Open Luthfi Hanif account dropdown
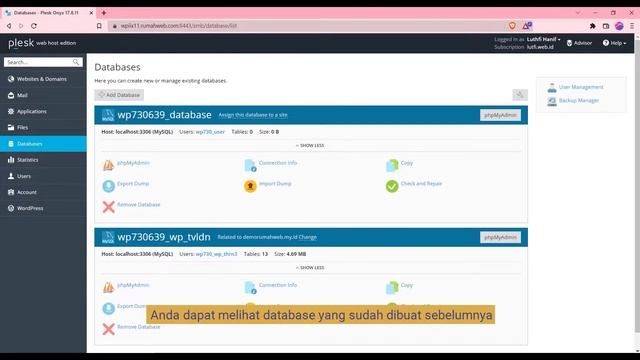The width and height of the screenshot is (640, 360). click(x=543, y=39)
